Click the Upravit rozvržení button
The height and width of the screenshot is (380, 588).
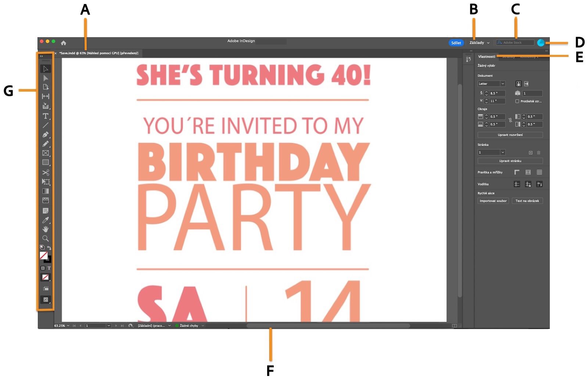coord(510,135)
